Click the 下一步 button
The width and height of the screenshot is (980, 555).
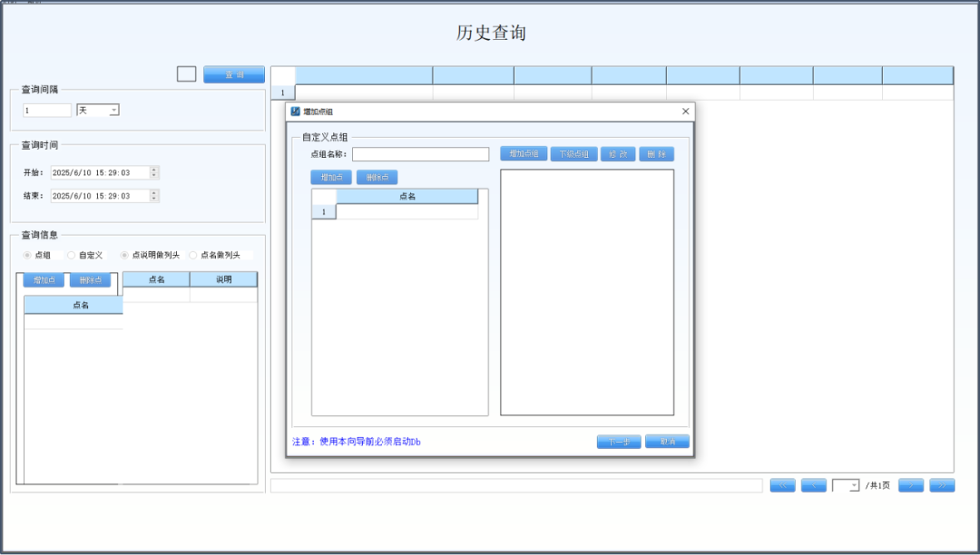click(619, 442)
